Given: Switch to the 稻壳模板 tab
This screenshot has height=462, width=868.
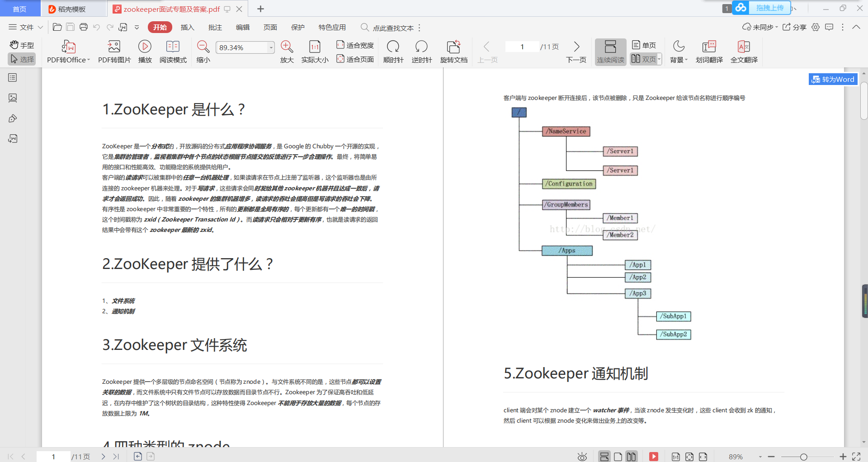Looking at the screenshot, I should click(x=72, y=9).
